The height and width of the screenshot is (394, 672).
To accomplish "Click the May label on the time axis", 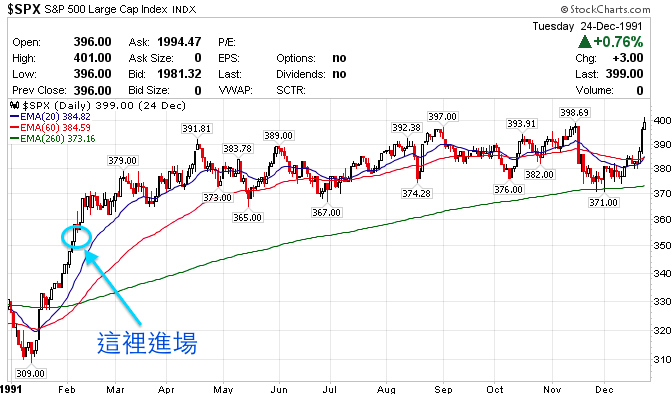I will point(223,389).
